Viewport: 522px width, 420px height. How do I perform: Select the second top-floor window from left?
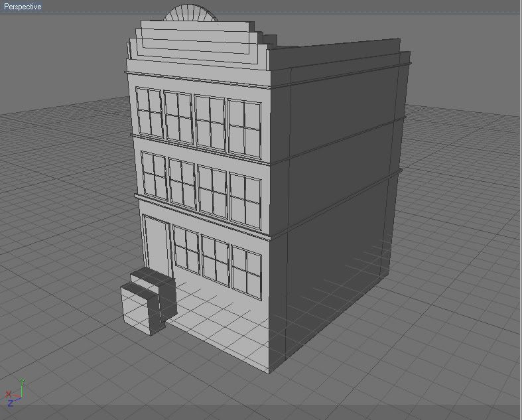click(x=178, y=116)
